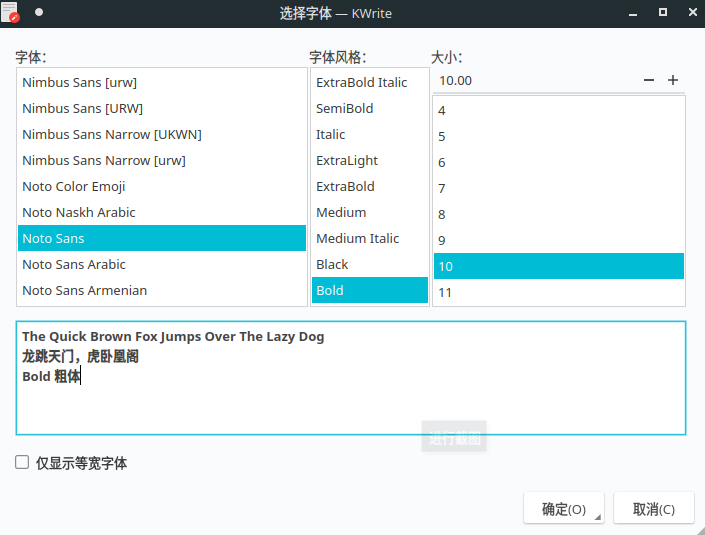Pick size 5 in size list

point(559,136)
